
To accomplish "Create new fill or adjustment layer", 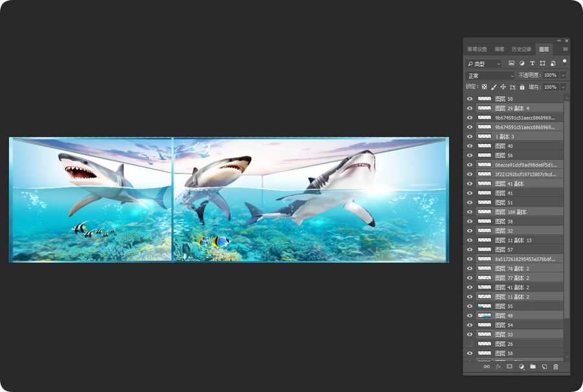I will pos(521,367).
